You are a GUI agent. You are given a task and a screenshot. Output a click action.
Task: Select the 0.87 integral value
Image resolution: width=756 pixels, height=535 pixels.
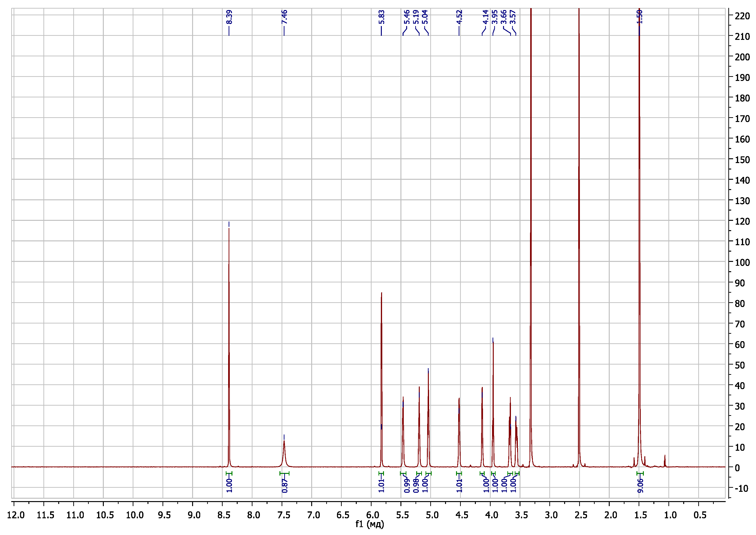[285, 486]
